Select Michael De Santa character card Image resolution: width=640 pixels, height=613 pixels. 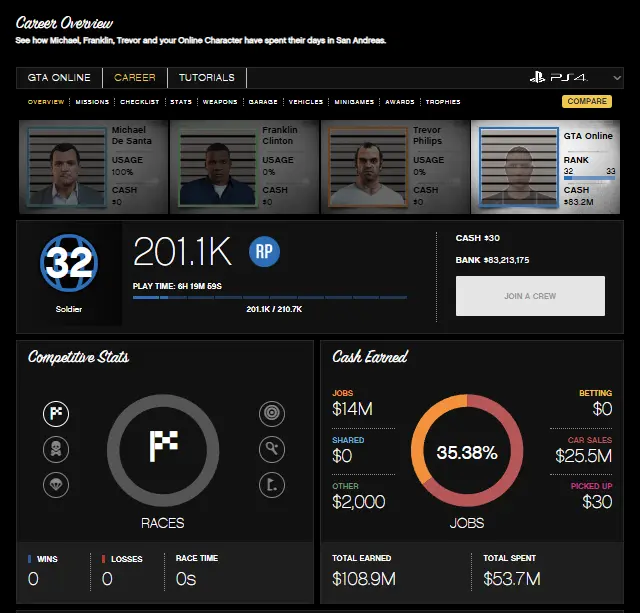93,167
